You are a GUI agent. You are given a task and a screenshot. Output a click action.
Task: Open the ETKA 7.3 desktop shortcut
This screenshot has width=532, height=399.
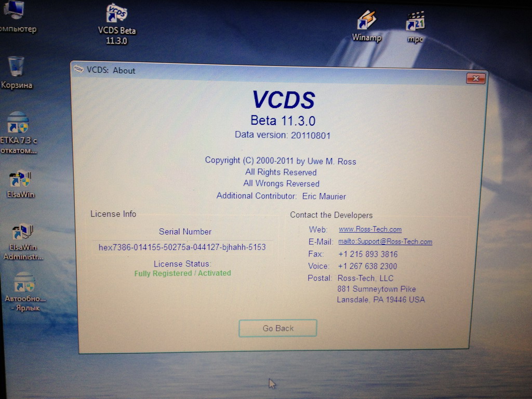click(18, 124)
